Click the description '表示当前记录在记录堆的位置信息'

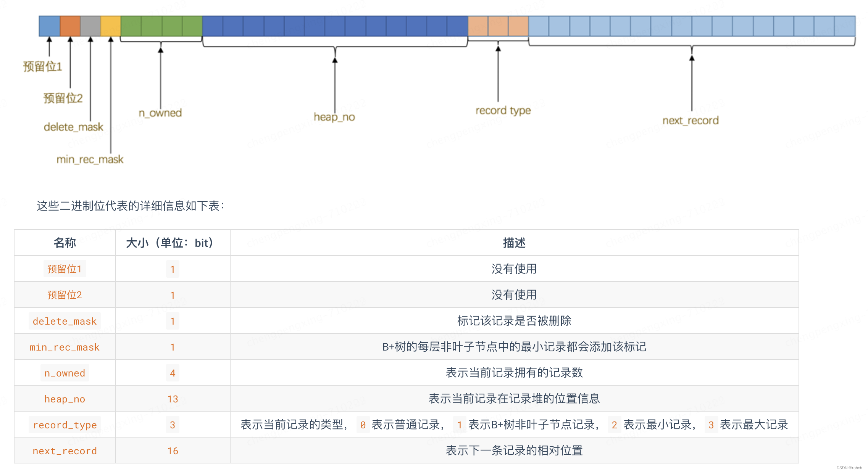pos(514,399)
